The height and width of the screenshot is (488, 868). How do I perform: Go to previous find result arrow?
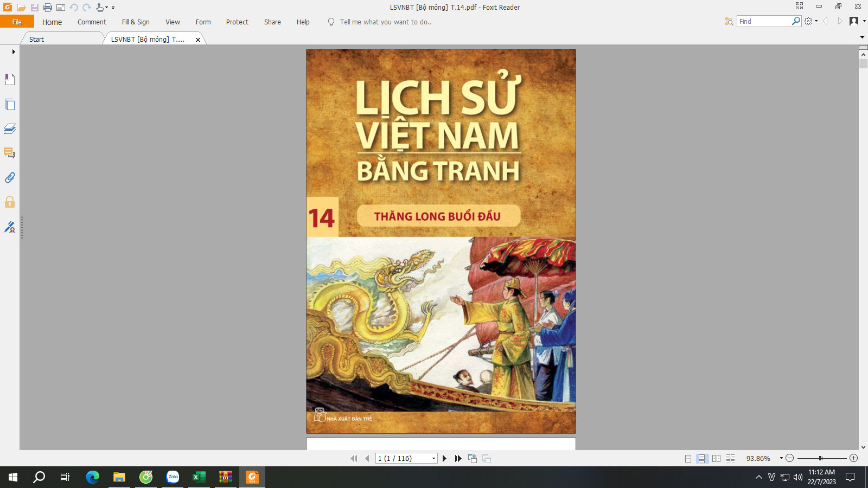(x=826, y=21)
